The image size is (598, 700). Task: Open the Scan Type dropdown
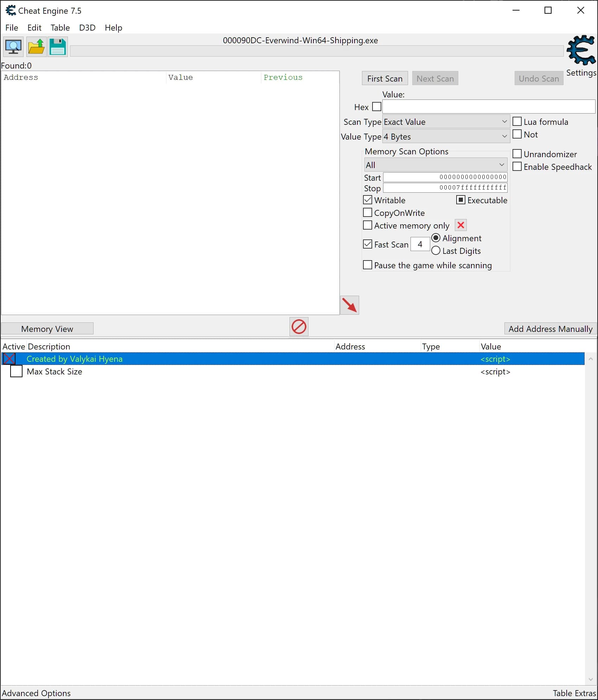(446, 122)
